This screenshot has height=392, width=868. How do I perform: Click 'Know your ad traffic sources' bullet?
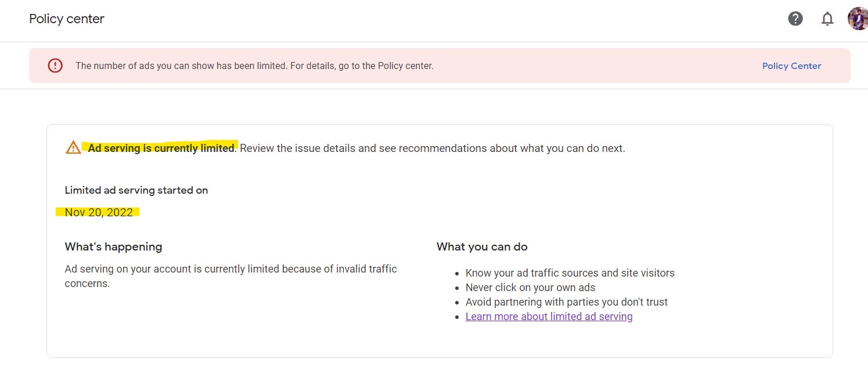tap(570, 273)
